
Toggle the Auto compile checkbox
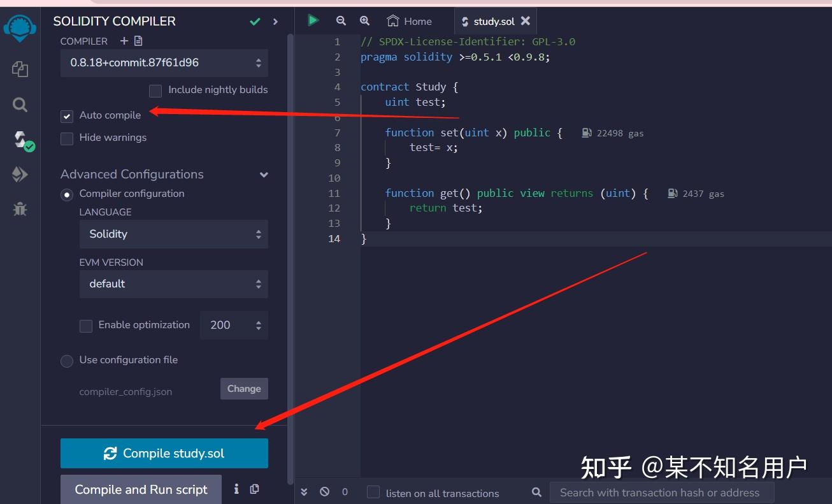[67, 116]
